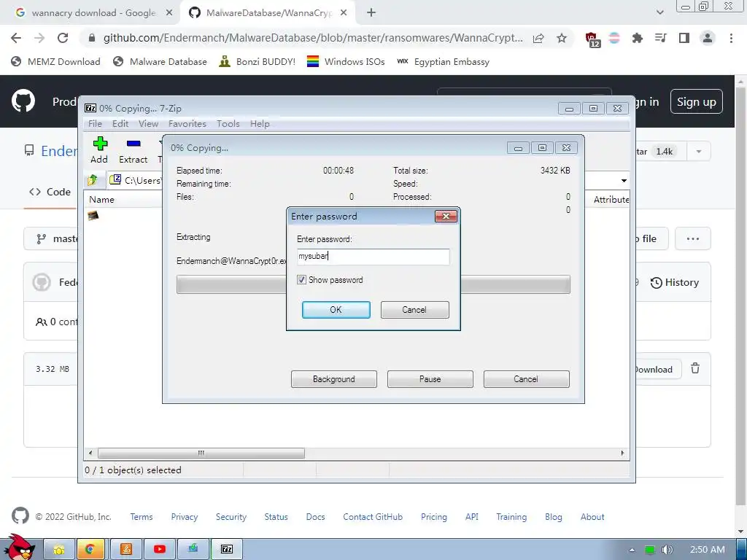This screenshot has height=560, width=747.
Task: Open uBlock extension icon with badge 12
Action: (x=592, y=39)
